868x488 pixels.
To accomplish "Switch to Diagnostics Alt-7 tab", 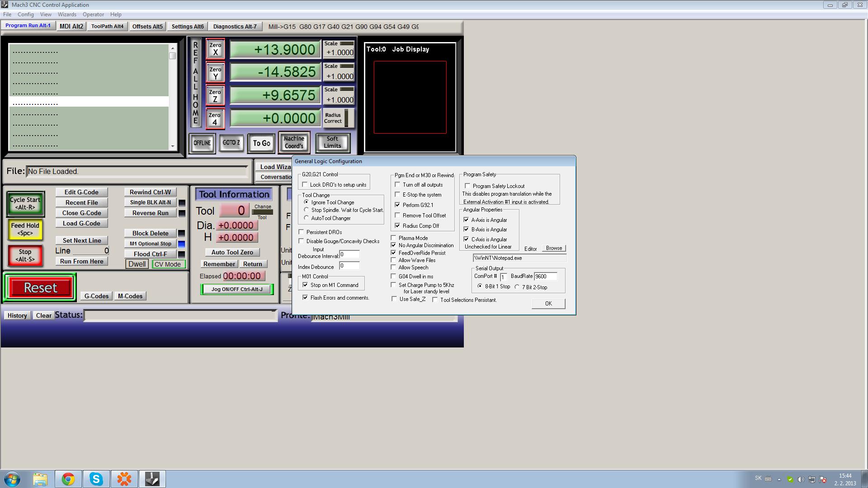I will (x=235, y=26).
